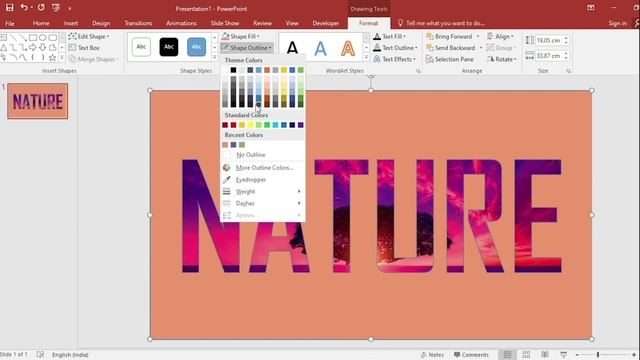Switch to the Transitions tab

(x=138, y=23)
